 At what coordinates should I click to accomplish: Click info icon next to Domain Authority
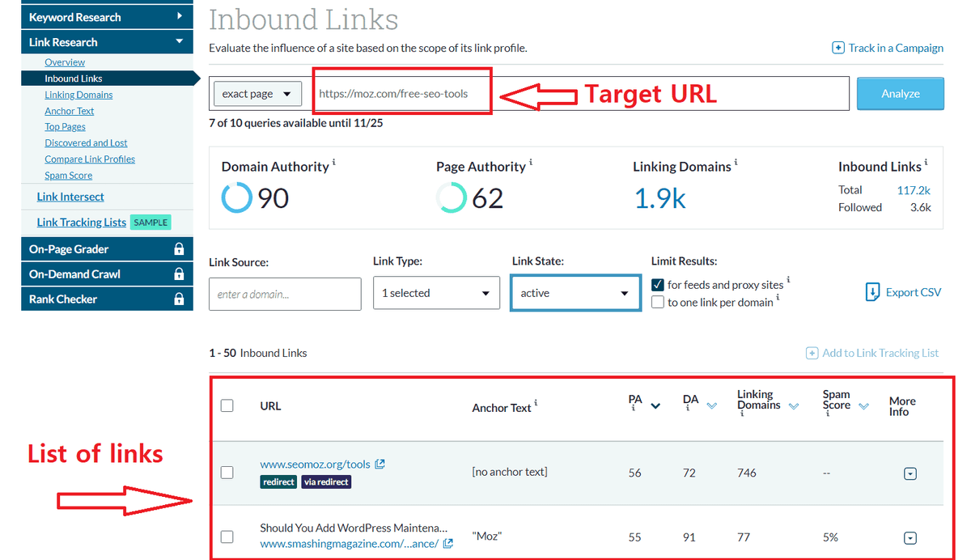click(334, 163)
